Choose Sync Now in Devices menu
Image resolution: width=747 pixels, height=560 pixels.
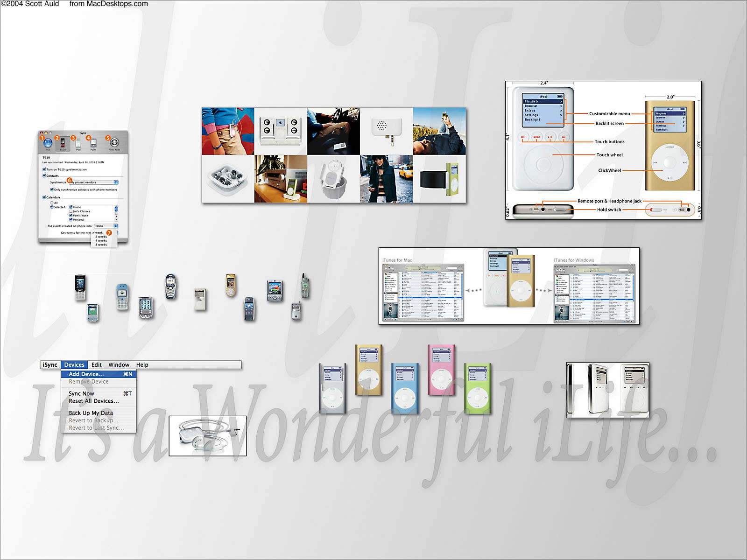tap(99, 393)
